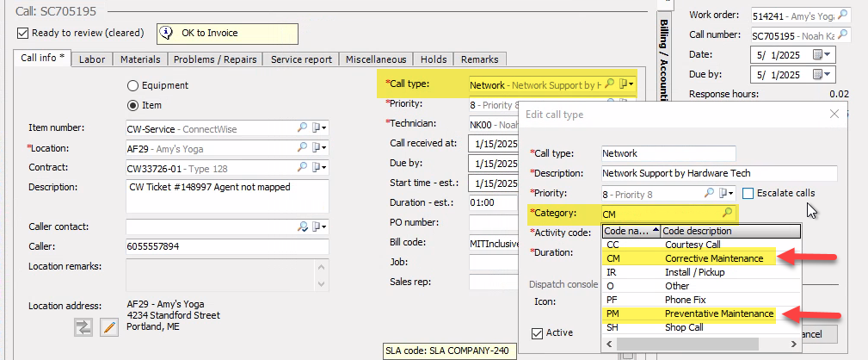This screenshot has width=868, height=360.
Task: Open the Location field flag dropdown
Action: (319, 147)
